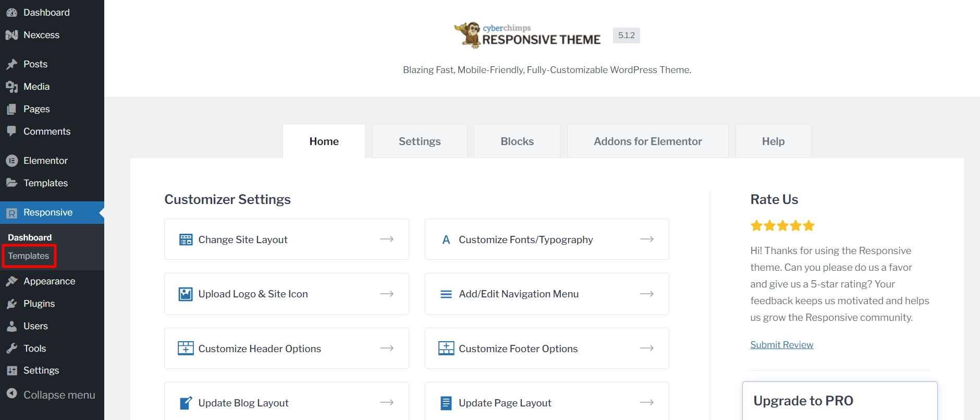Click the Change Site Layout label
Image resolution: width=980 pixels, height=420 pixels.
tap(243, 239)
